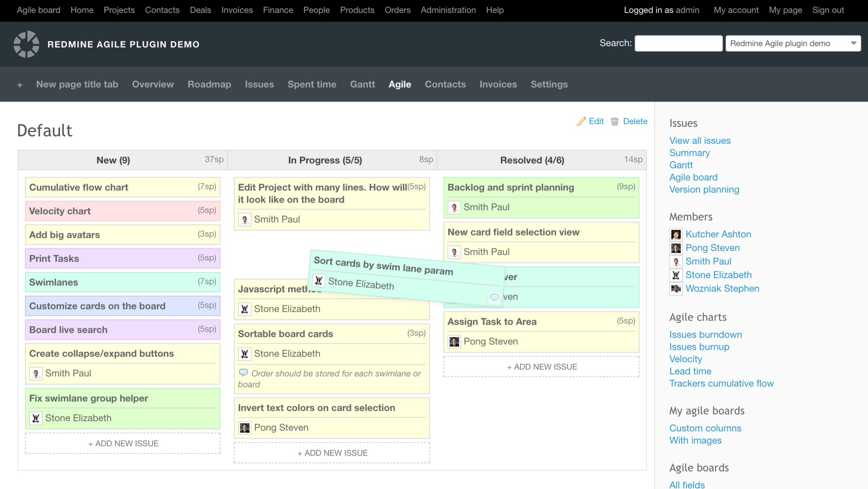Click Version planning link
This screenshot has width=868, height=489.
(704, 190)
